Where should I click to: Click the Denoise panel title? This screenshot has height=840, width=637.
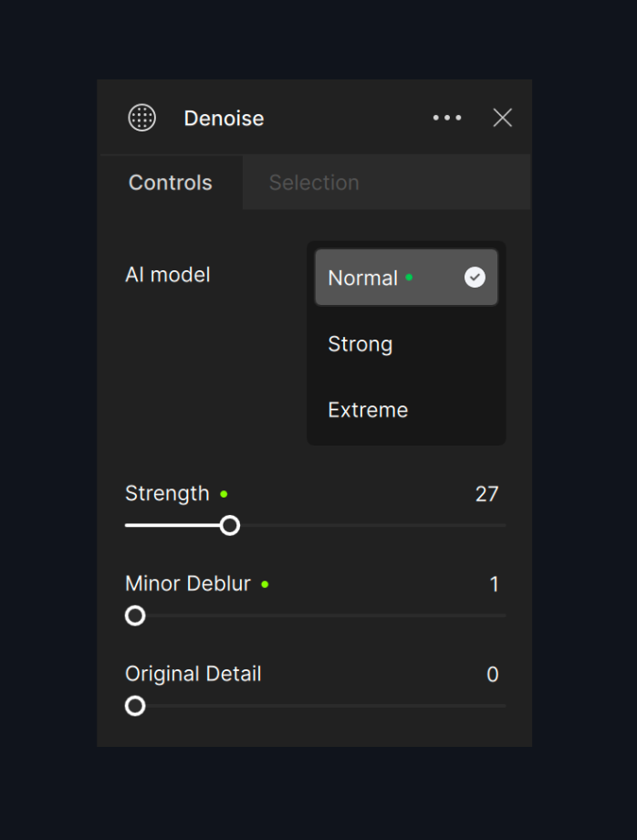click(x=224, y=119)
